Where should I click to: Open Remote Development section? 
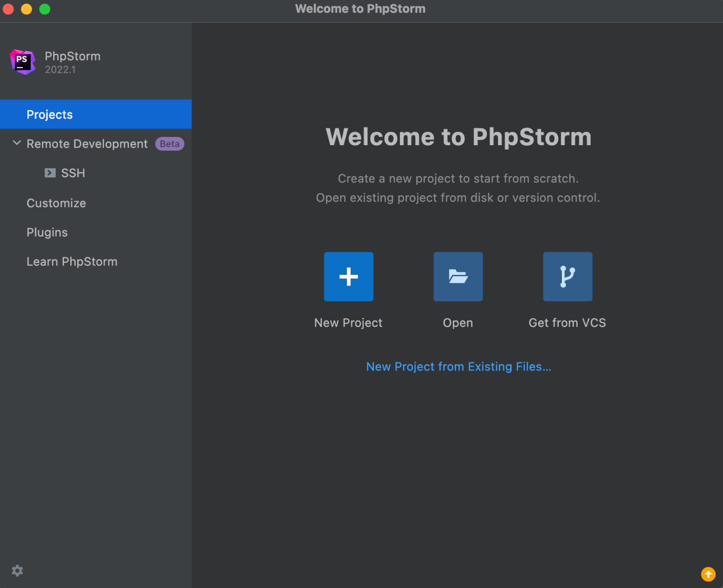click(x=87, y=144)
